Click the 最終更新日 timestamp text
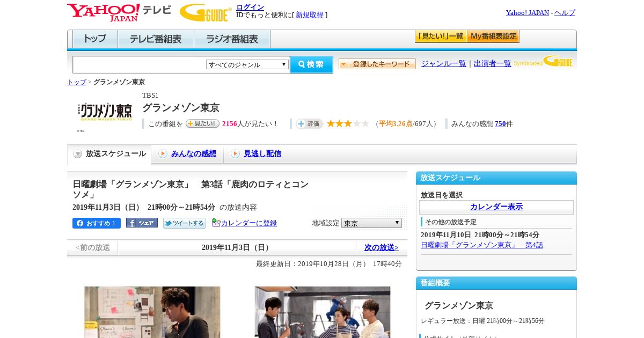This screenshot has height=338, width=644. tap(329, 264)
